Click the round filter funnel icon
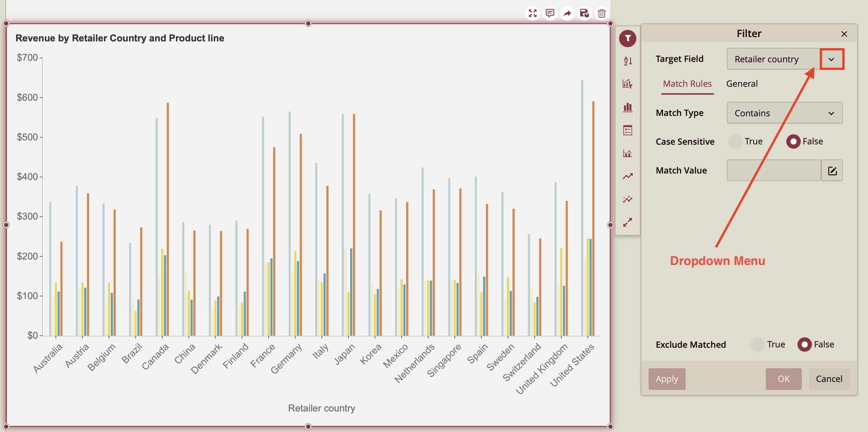Image resolution: width=868 pixels, height=432 pixels. [628, 38]
